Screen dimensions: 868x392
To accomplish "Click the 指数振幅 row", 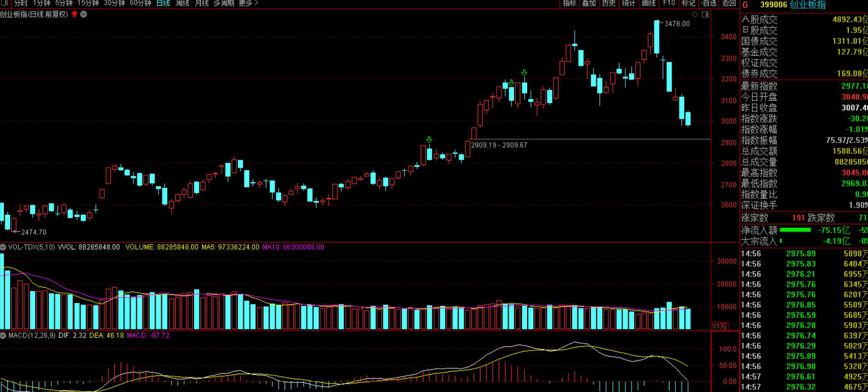I will point(804,140).
